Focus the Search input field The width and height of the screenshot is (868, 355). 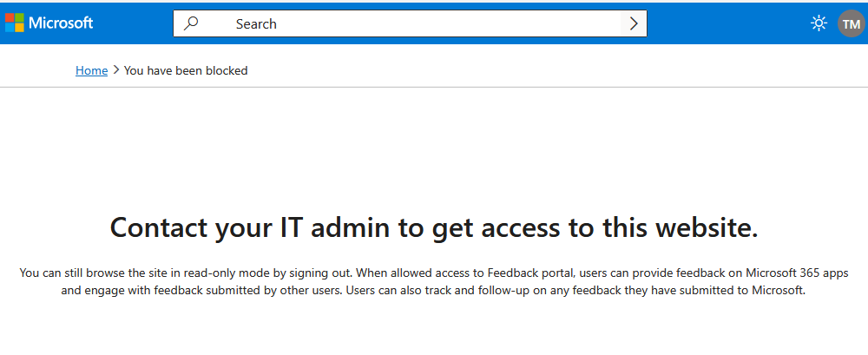point(410,23)
